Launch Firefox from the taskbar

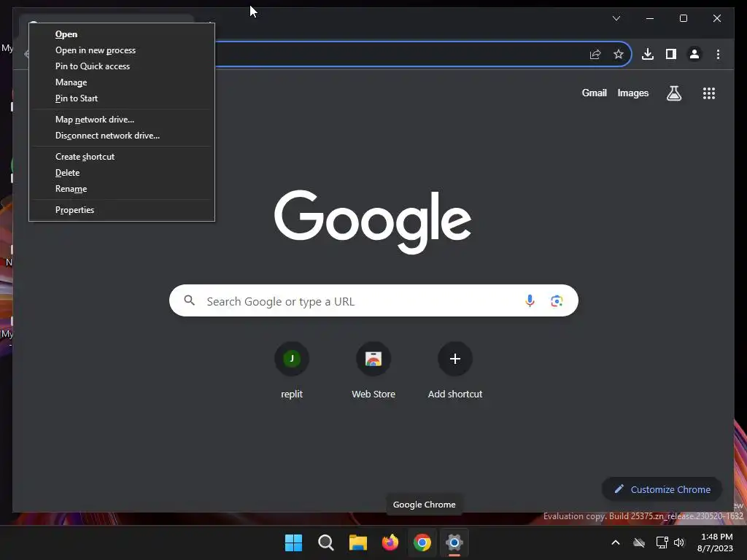click(x=390, y=542)
